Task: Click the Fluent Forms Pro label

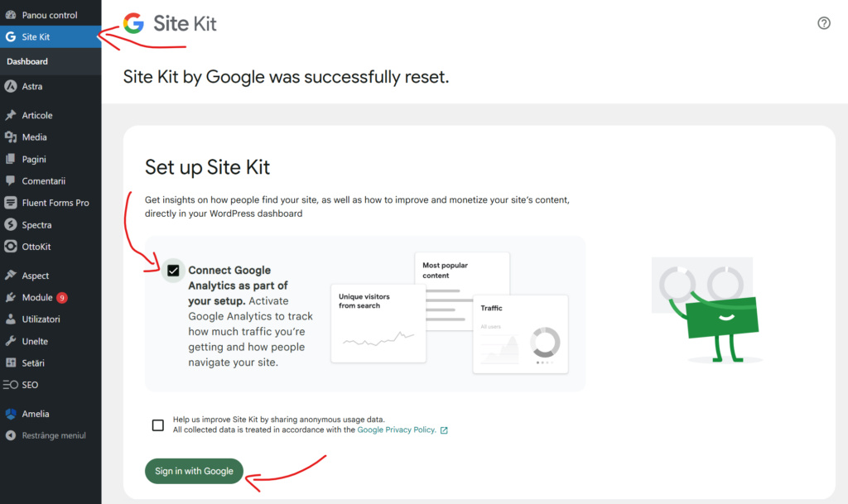Action: 55,203
